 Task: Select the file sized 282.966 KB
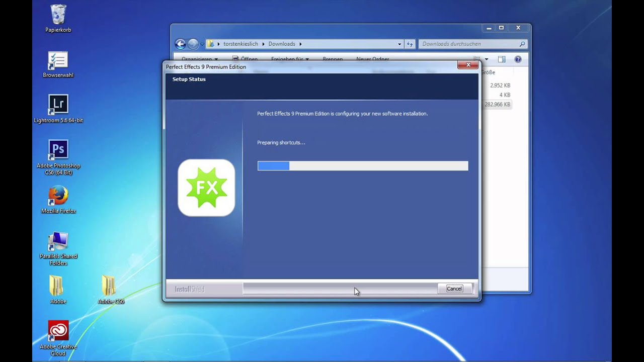tap(497, 105)
